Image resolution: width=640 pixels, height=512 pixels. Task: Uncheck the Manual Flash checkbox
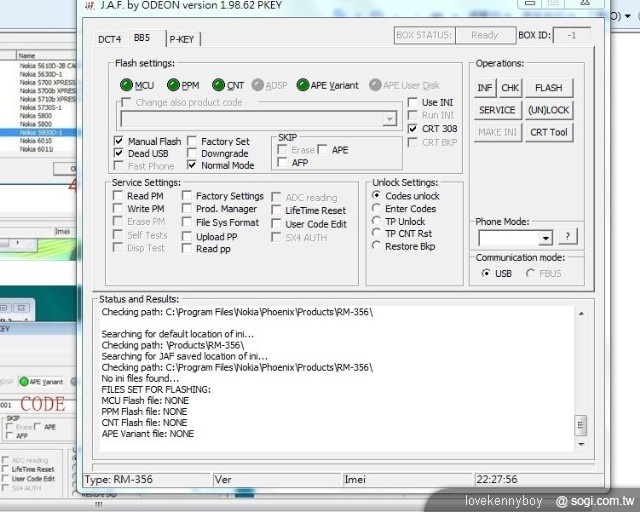point(119,141)
